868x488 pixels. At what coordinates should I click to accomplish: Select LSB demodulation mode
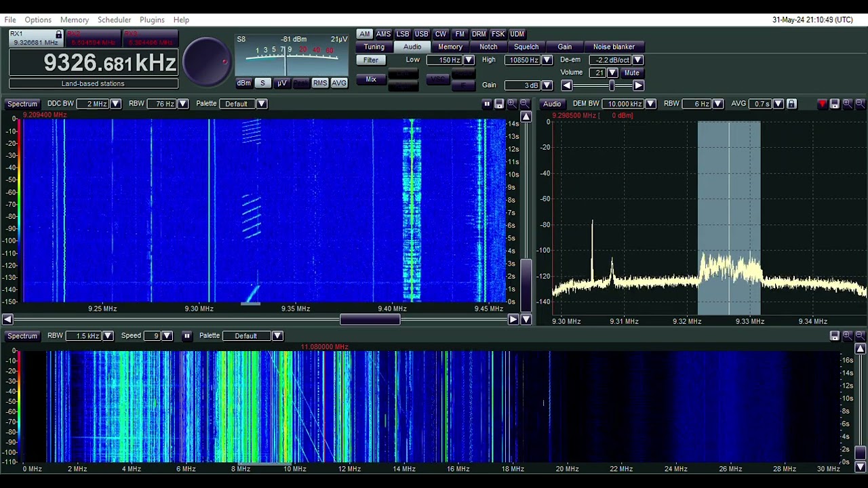pyautogui.click(x=403, y=34)
